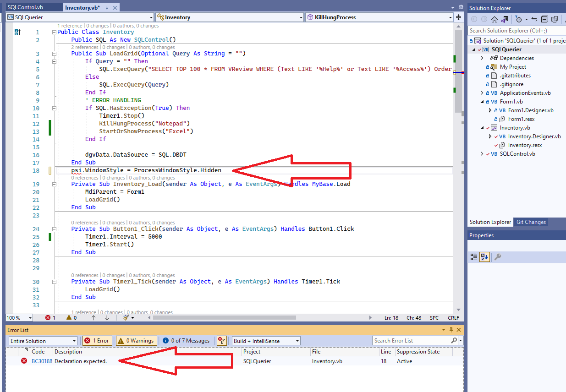Select the alphabetical sort icon in Properties
This screenshot has width=566, height=392.
[484, 257]
